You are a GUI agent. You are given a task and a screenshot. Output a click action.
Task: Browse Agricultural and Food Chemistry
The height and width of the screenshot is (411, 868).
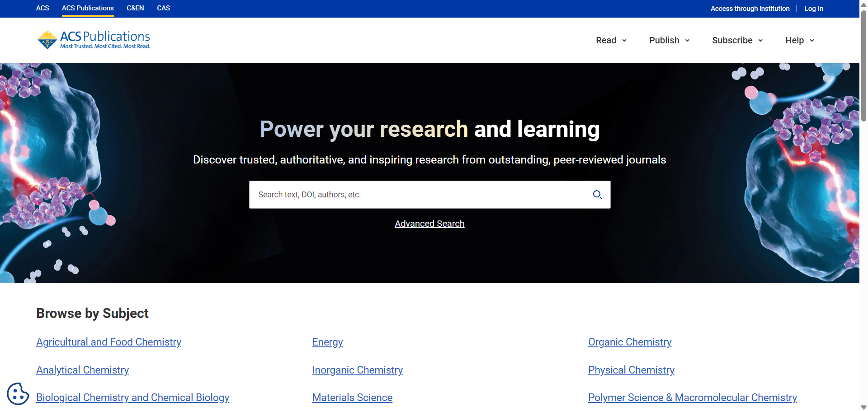pos(108,342)
